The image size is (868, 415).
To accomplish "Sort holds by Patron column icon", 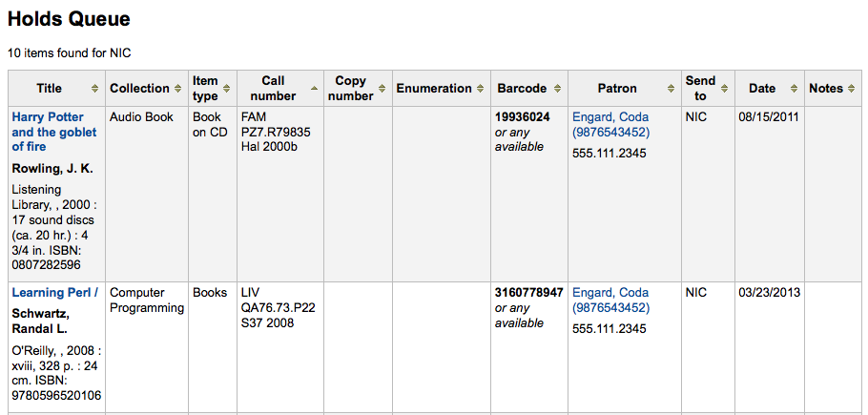I will tap(672, 89).
